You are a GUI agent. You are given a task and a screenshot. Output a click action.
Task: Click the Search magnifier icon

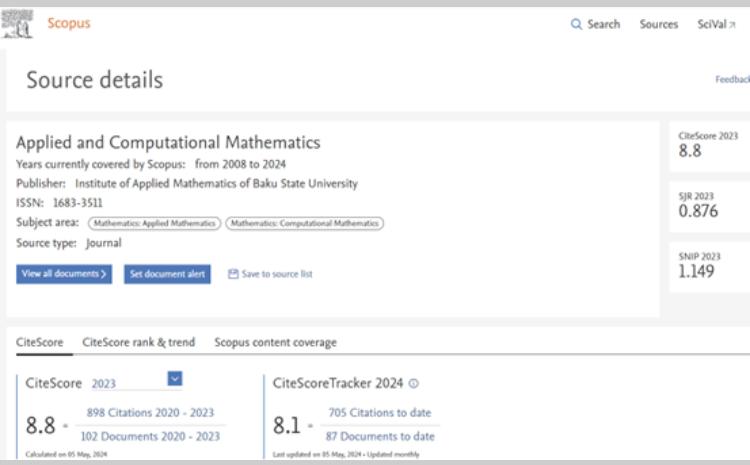pyautogui.click(x=576, y=24)
